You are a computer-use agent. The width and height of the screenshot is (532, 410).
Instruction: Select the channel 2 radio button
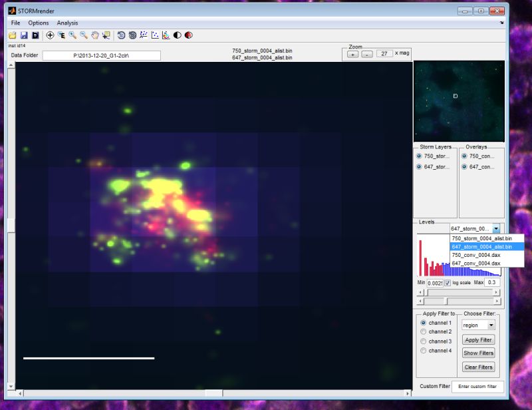pos(424,332)
